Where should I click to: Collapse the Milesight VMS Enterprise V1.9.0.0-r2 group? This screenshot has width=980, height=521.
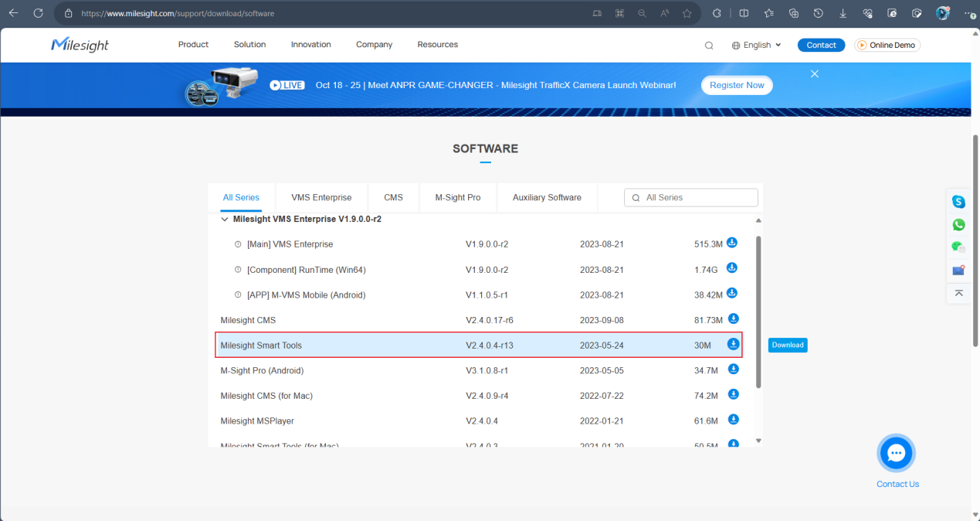click(x=225, y=220)
